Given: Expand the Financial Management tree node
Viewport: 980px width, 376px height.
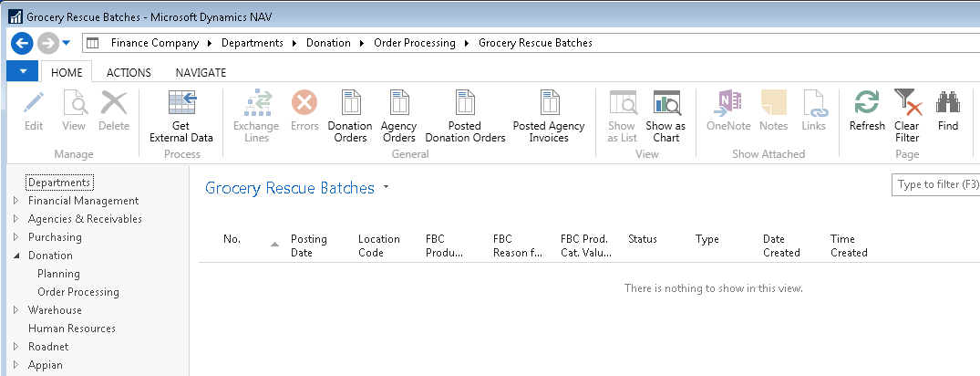Looking at the screenshot, I should [x=15, y=201].
